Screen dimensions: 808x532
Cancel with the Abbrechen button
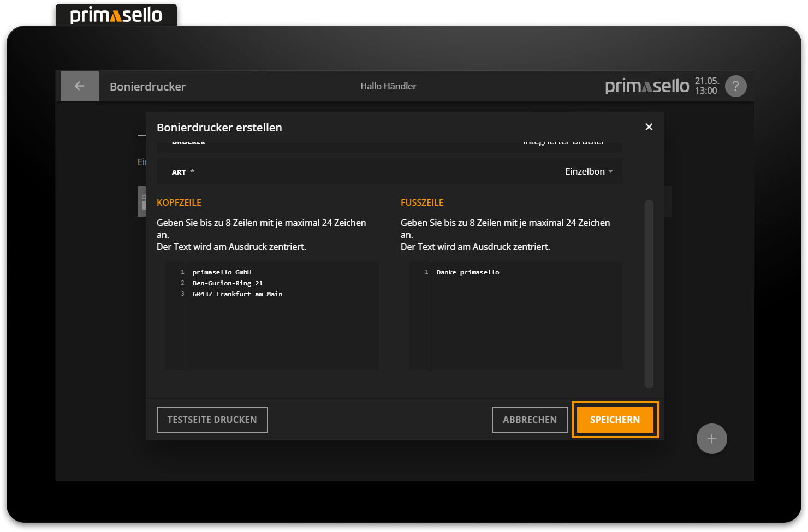(x=530, y=420)
